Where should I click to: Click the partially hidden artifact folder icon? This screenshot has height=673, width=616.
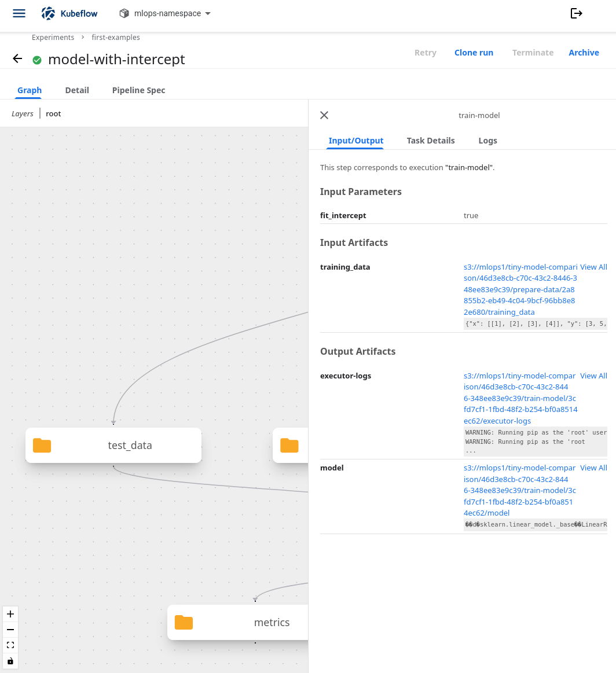(x=289, y=445)
